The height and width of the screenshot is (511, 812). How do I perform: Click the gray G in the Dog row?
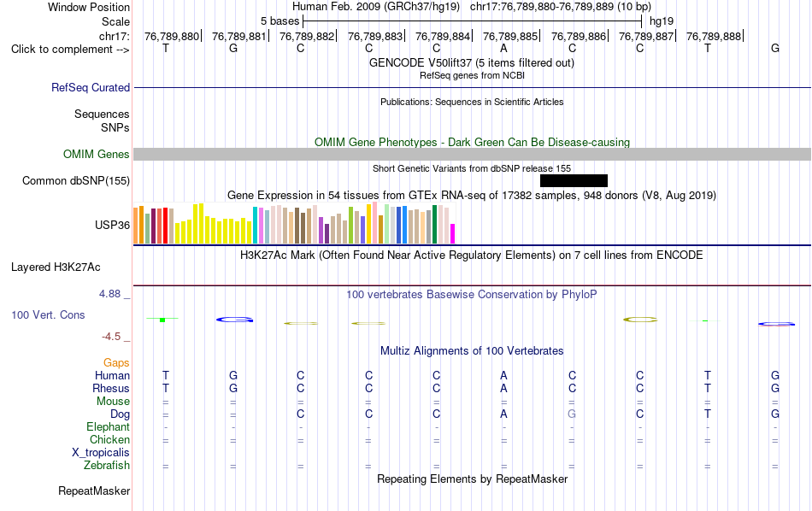click(x=572, y=414)
